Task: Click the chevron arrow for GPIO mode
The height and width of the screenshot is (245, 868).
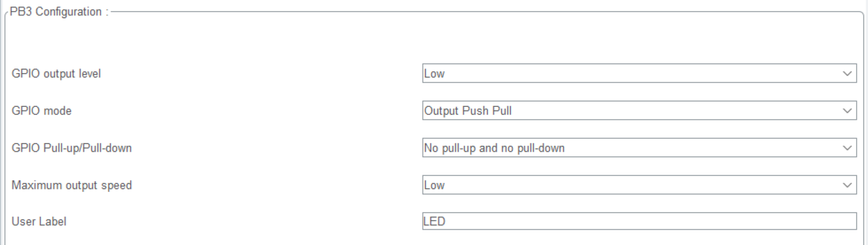Action: [x=847, y=110]
